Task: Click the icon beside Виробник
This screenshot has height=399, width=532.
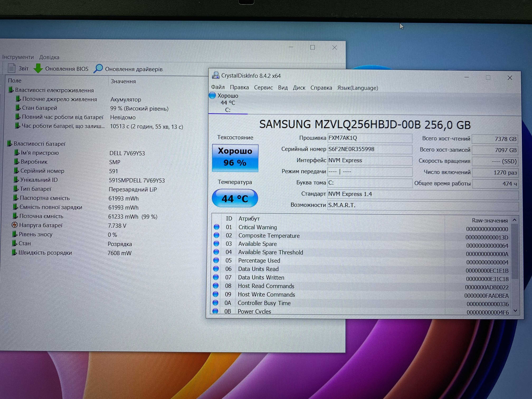Action: pos(16,161)
